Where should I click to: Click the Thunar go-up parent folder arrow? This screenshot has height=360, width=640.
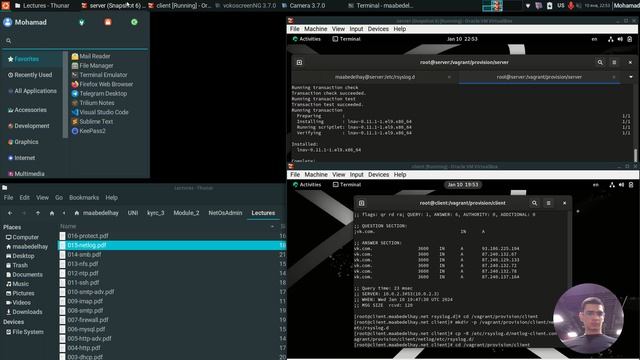pyautogui.click(x=38, y=213)
